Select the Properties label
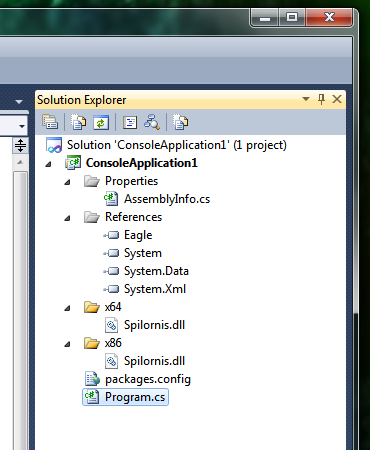The image size is (370, 450). tap(131, 181)
